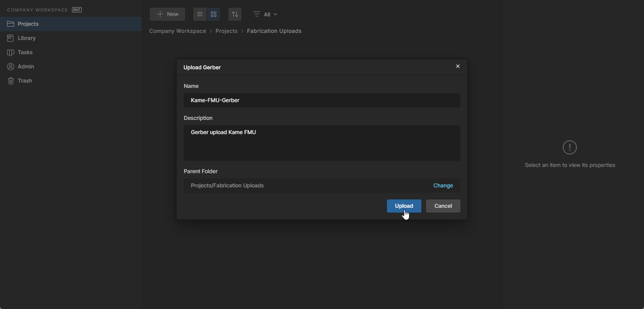Click Change link for Parent Folder
This screenshot has height=309, width=644.
click(443, 186)
